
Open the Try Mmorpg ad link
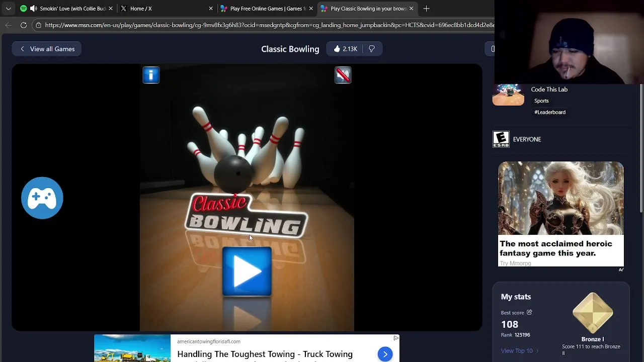click(515, 263)
